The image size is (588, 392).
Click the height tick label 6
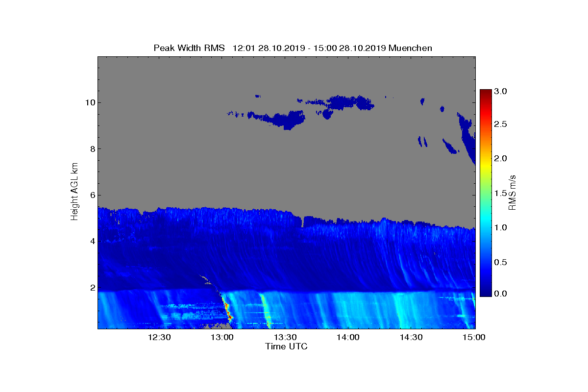click(x=92, y=195)
